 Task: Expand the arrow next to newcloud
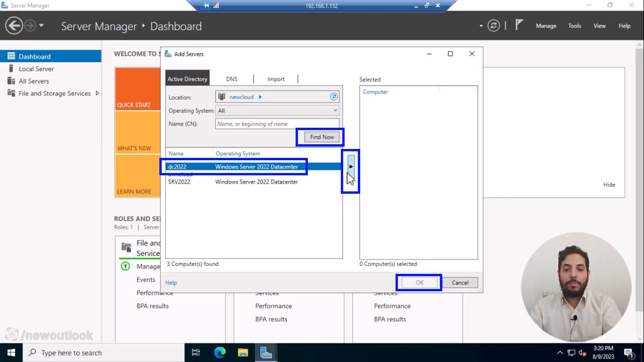click(x=260, y=97)
